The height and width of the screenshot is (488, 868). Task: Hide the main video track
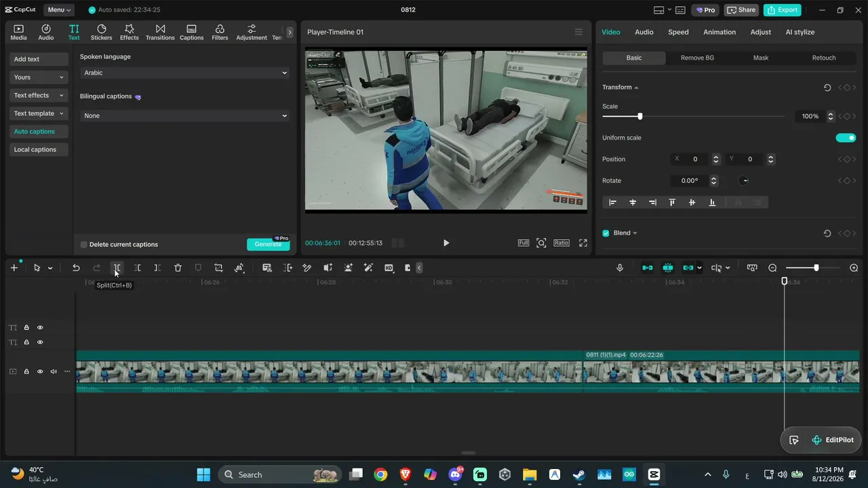coord(40,371)
